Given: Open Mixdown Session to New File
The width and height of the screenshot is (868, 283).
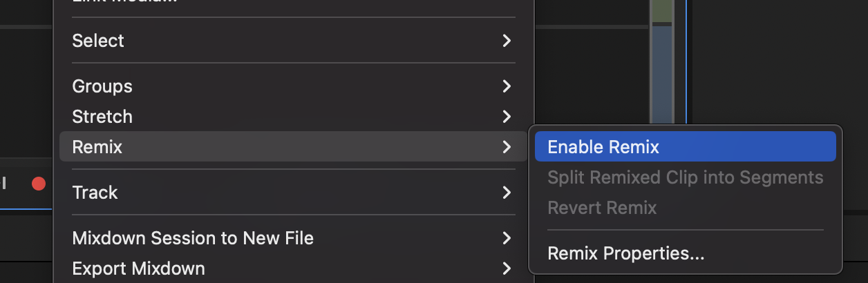Looking at the screenshot, I should (293, 238).
